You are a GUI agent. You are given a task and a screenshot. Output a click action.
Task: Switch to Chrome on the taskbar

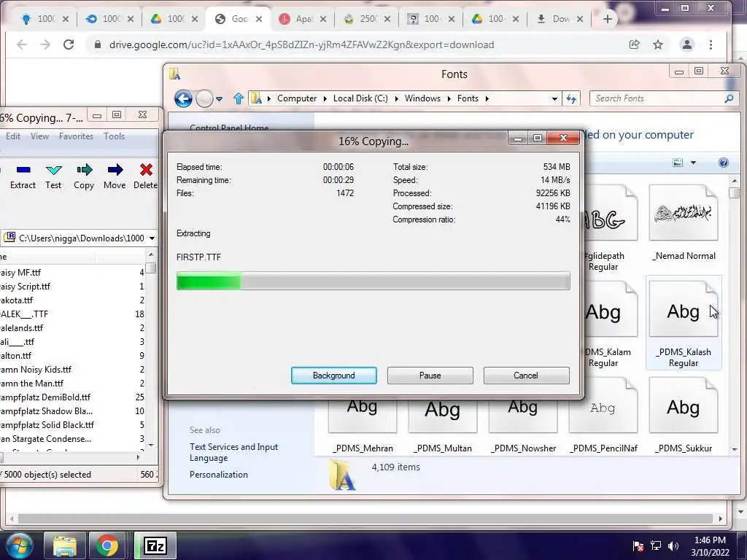pos(108,545)
